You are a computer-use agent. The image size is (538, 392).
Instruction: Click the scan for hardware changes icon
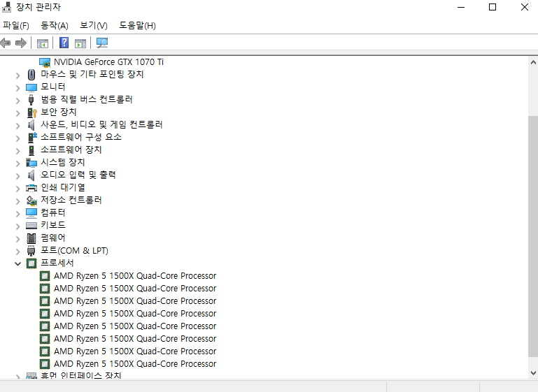tap(102, 43)
